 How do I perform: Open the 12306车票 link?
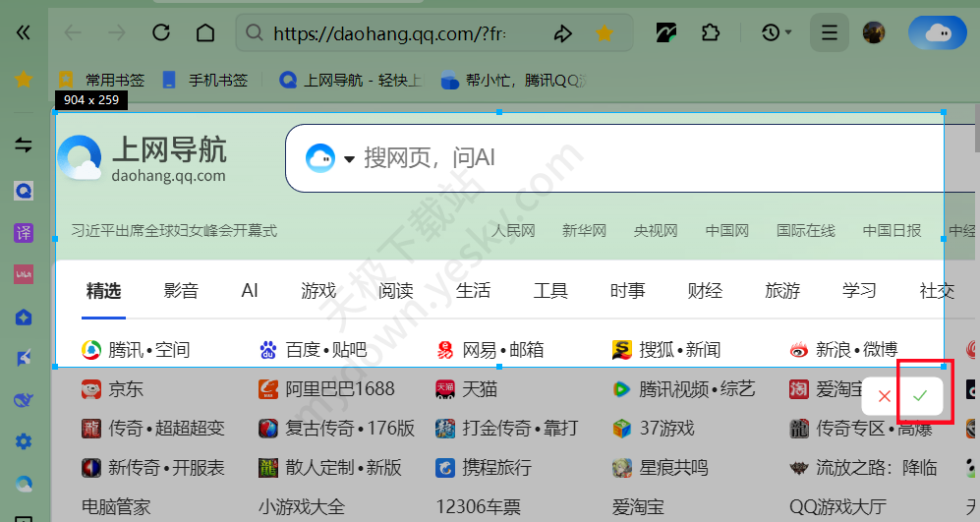[479, 507]
